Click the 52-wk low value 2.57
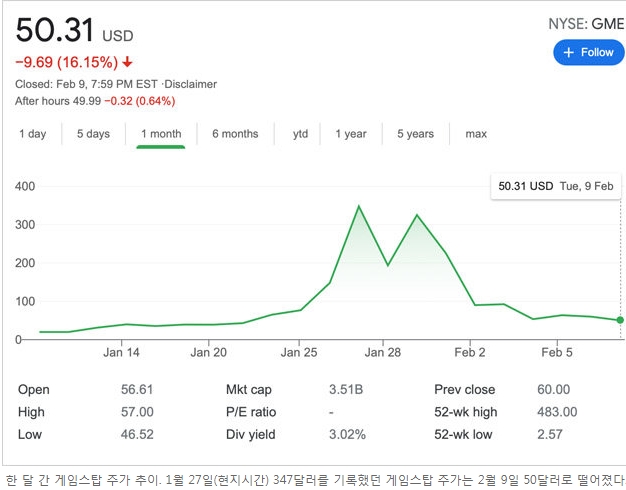 tap(550, 434)
